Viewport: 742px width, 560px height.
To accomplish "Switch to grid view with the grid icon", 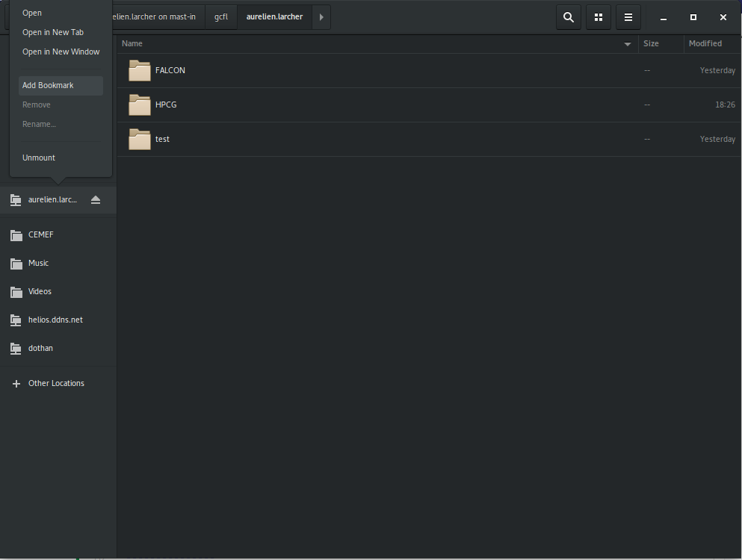I will 598,17.
